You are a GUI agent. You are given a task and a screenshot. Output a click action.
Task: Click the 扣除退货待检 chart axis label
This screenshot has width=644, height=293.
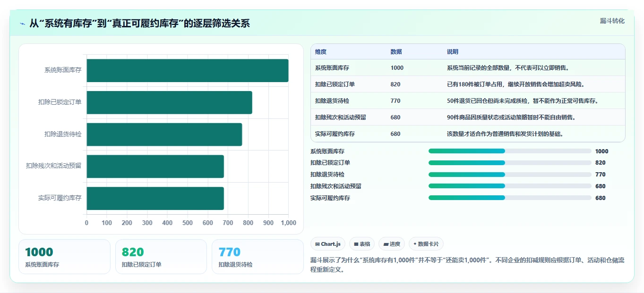click(x=63, y=134)
